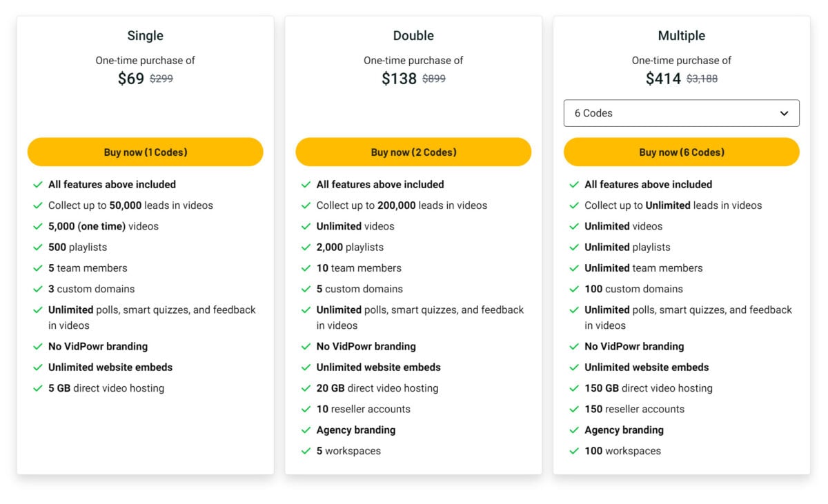Click the check icon next to 'Agency branding' in Multiple
Viewport: 828px width, 504px height.
(574, 430)
